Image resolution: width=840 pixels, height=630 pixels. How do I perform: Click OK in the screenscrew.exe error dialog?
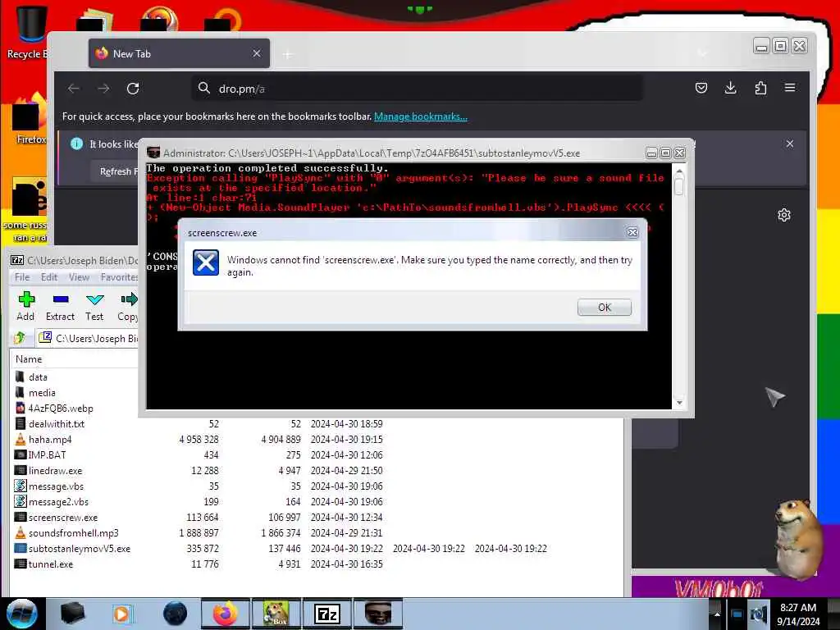605,307
